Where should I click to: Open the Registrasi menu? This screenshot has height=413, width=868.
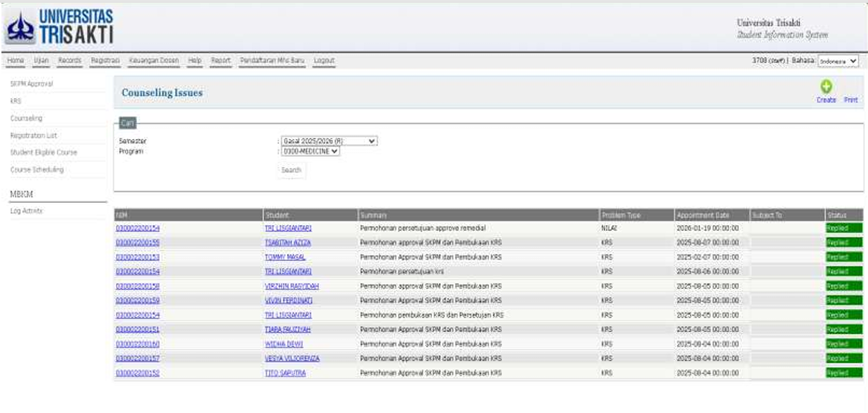point(105,61)
